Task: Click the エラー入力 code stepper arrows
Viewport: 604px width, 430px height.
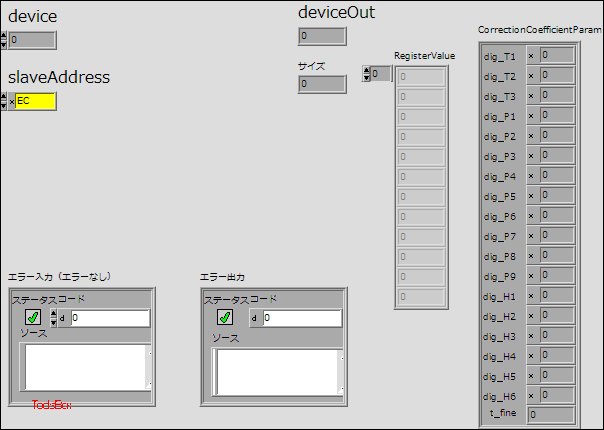Action: [54, 318]
